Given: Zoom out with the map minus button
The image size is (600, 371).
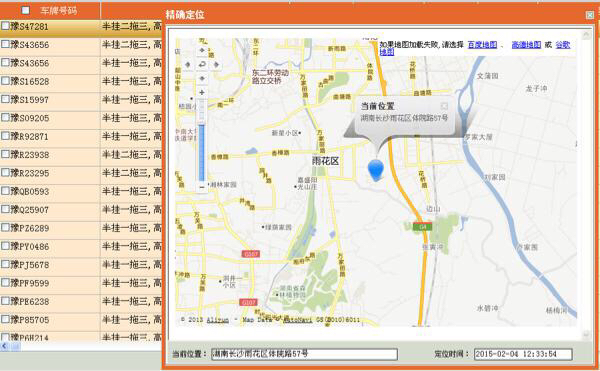Looking at the screenshot, I should coord(202,187).
